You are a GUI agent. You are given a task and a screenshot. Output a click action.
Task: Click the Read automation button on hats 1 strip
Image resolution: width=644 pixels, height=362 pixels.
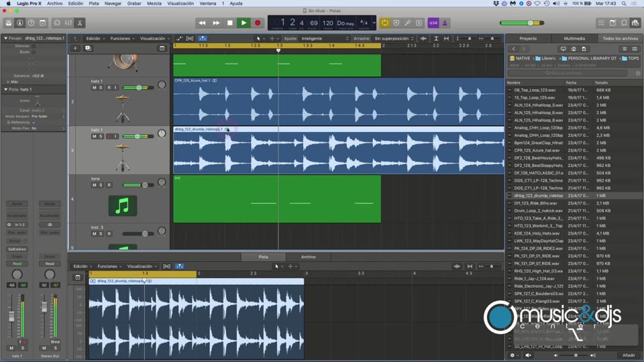tap(17, 264)
